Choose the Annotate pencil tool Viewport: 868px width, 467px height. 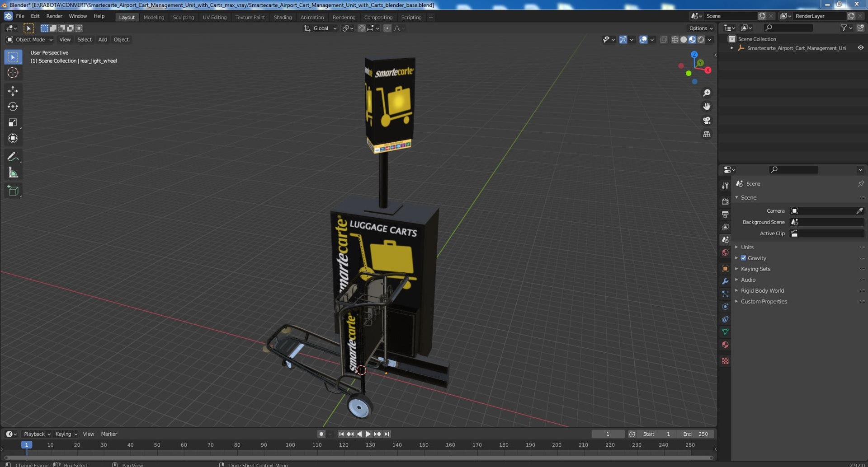[13, 157]
